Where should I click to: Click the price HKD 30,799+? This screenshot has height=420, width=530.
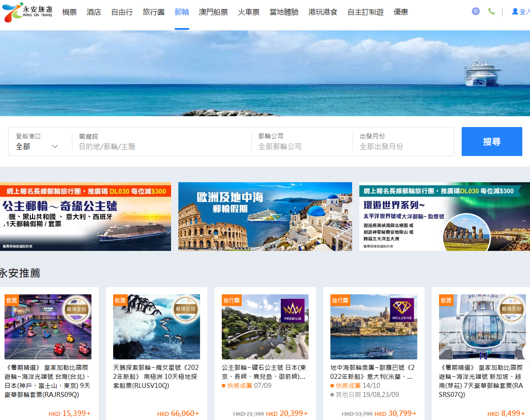[396, 414]
